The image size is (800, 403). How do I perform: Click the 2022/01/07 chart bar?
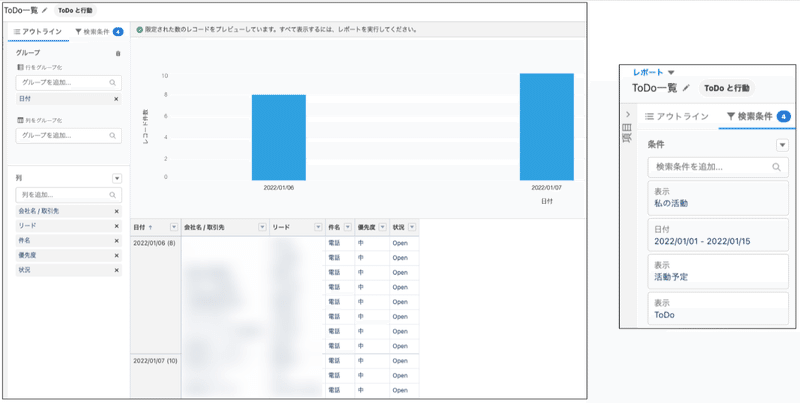(546, 127)
